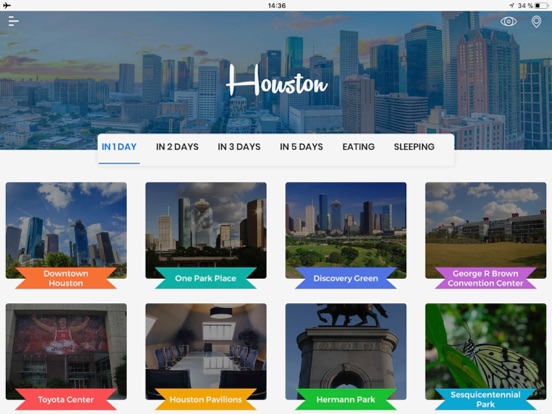
Task: Tap the eye view icon
Action: tap(508, 21)
